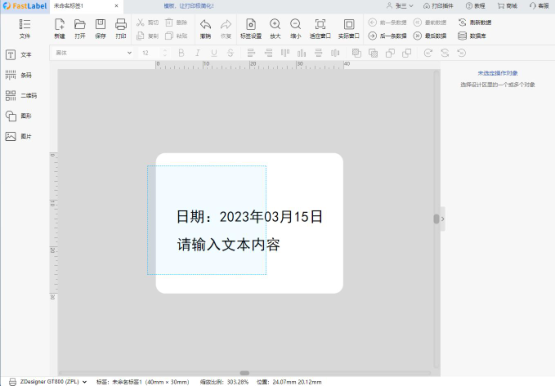The width and height of the screenshot is (557, 387).
Task: Select the barcode (条码) tool
Action: pyautogui.click(x=18, y=75)
